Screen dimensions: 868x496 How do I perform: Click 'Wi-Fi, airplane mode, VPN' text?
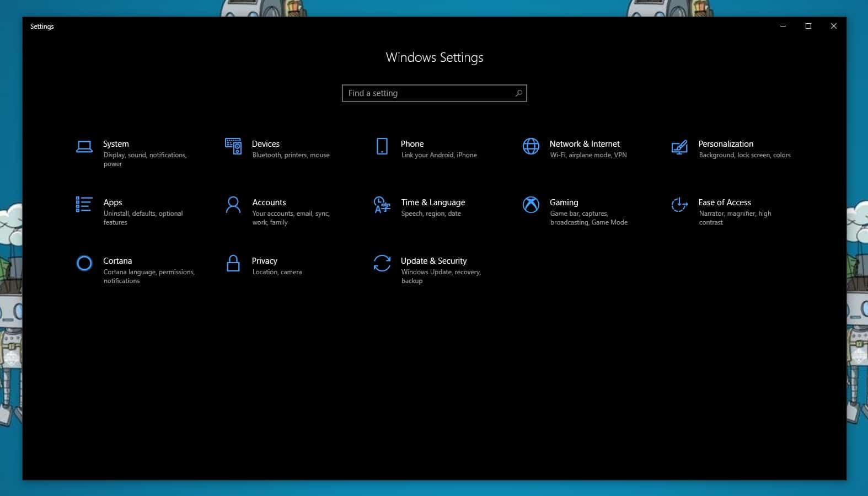coord(588,155)
